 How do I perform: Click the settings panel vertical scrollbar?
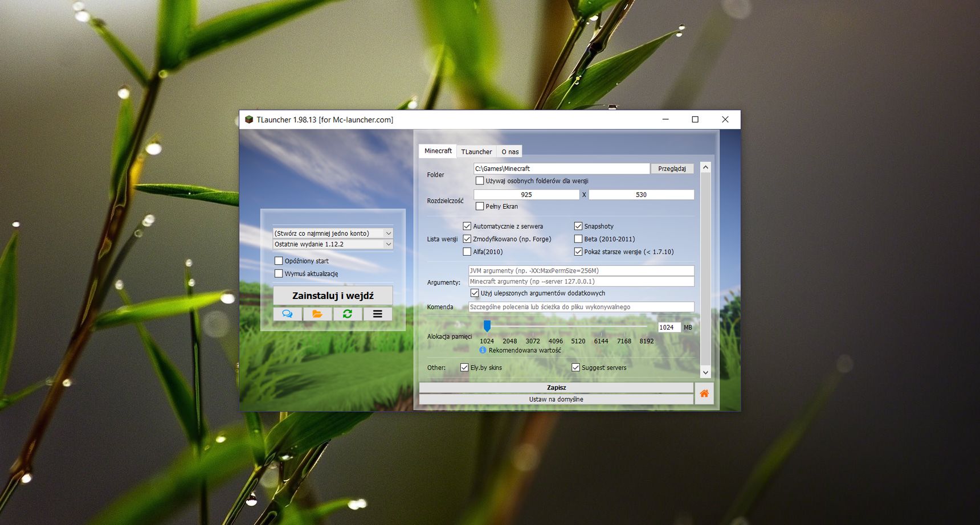(705, 270)
